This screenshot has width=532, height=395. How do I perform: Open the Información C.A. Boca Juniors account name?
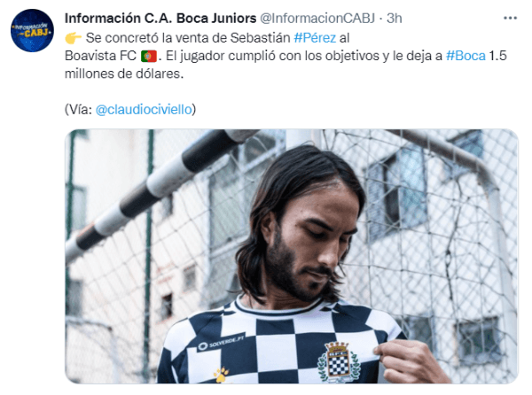[160, 19]
